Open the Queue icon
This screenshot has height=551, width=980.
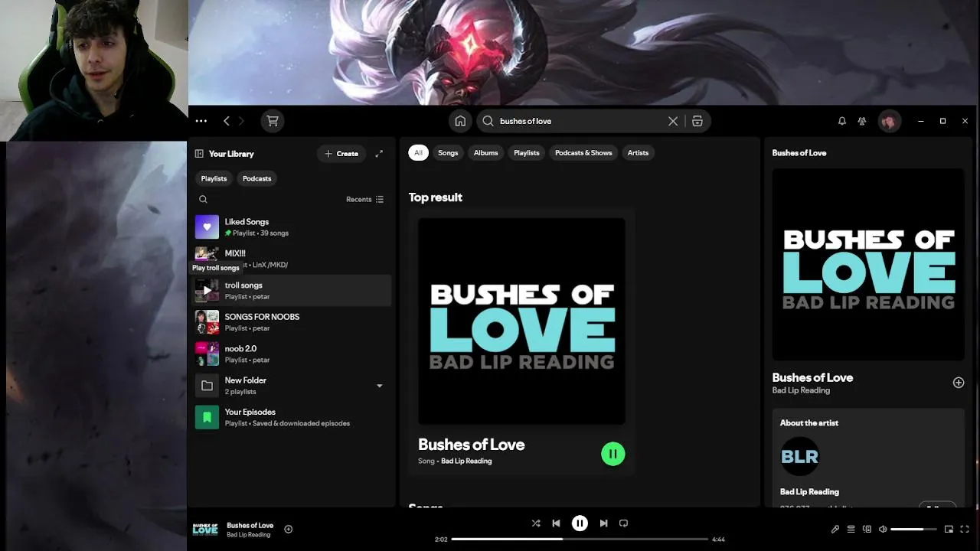click(x=851, y=529)
